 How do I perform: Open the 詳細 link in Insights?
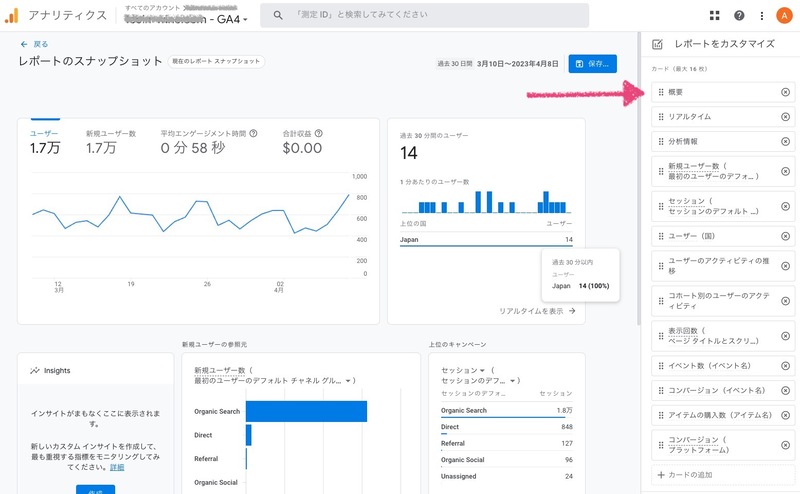click(117, 467)
